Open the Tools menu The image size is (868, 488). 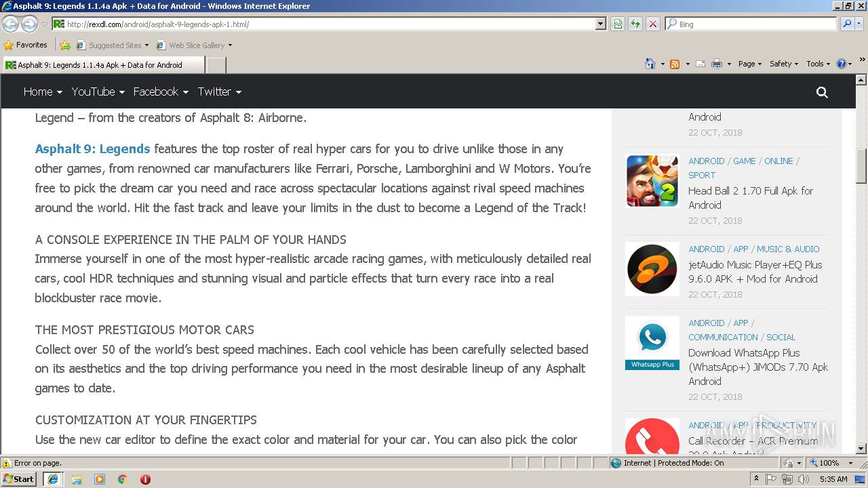click(818, 64)
